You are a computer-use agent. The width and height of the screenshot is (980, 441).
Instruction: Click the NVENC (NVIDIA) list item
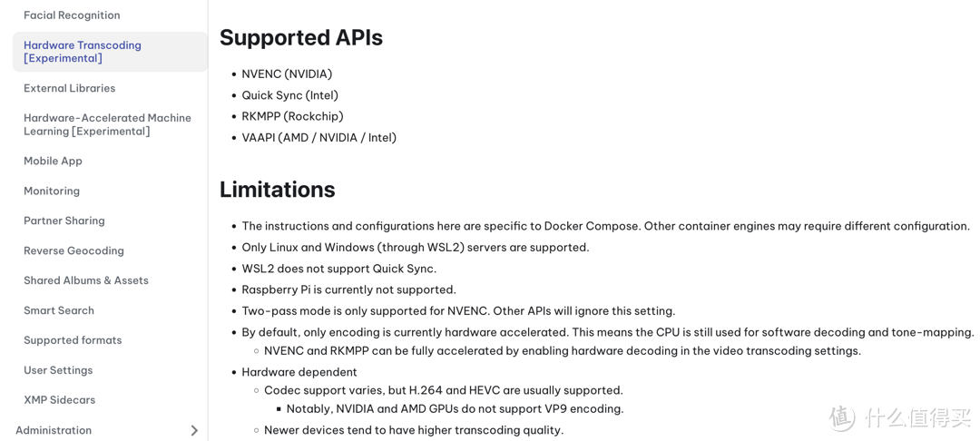pyautogui.click(x=287, y=73)
